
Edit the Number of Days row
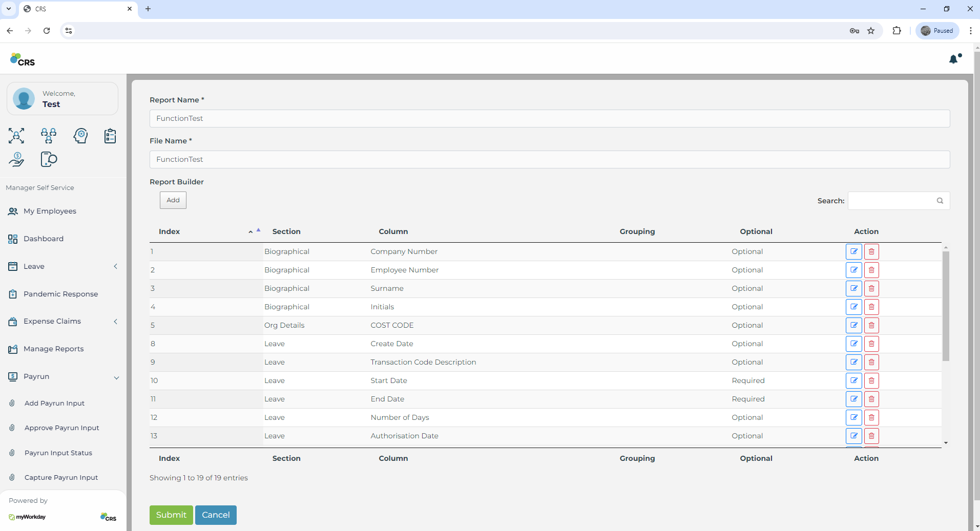pos(853,417)
